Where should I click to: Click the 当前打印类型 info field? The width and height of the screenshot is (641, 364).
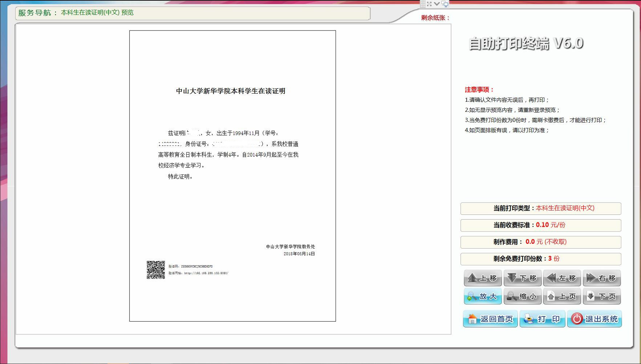tap(541, 208)
